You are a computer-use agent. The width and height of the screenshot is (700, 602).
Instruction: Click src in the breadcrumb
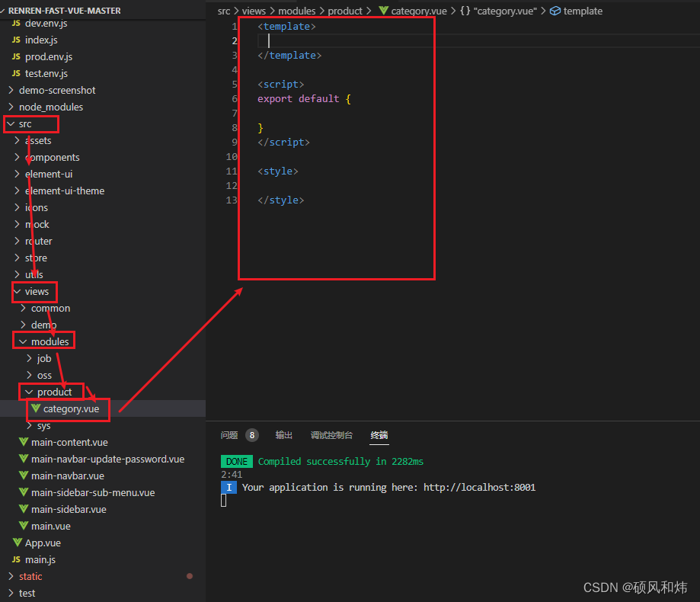(x=224, y=11)
